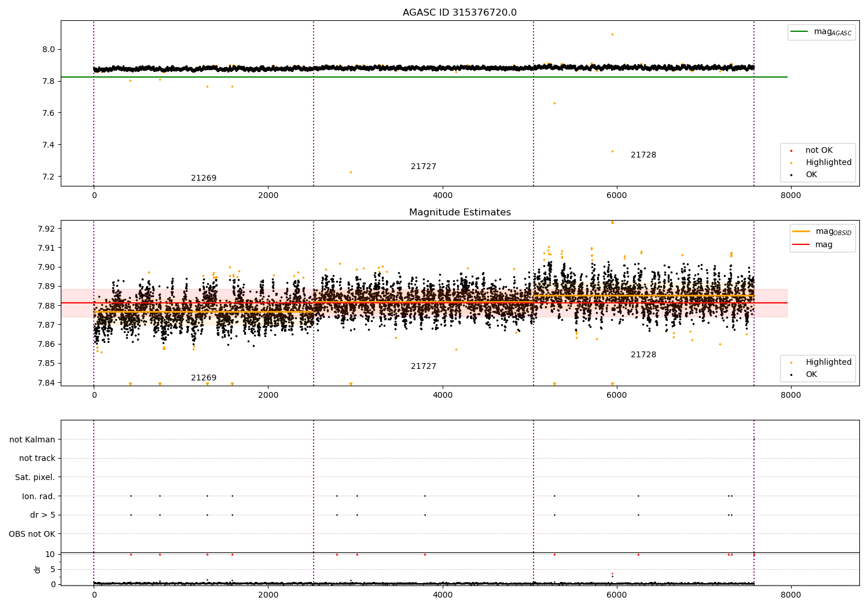The width and height of the screenshot is (868, 608).
Task: Click the dr axis tick label 10
Action: pyautogui.click(x=50, y=555)
